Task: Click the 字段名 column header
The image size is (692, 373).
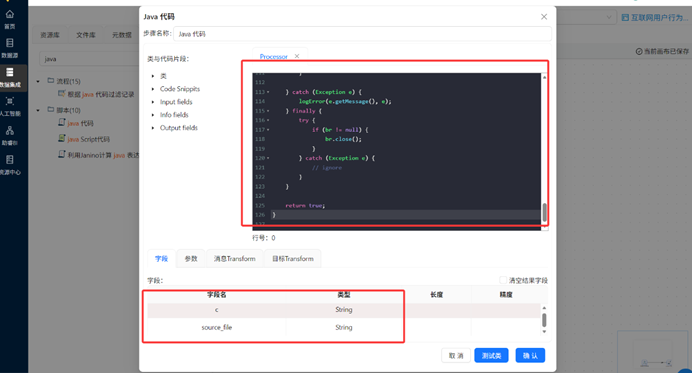Action: [217, 294]
